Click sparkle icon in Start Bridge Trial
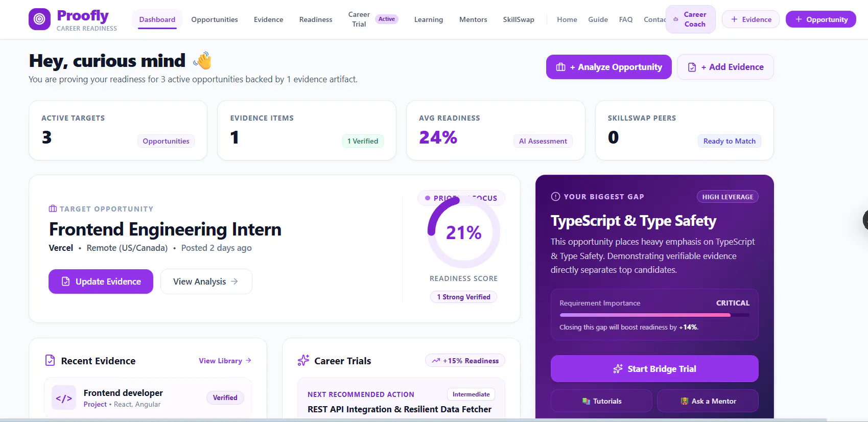Viewport: 868px width, 422px height. point(618,369)
